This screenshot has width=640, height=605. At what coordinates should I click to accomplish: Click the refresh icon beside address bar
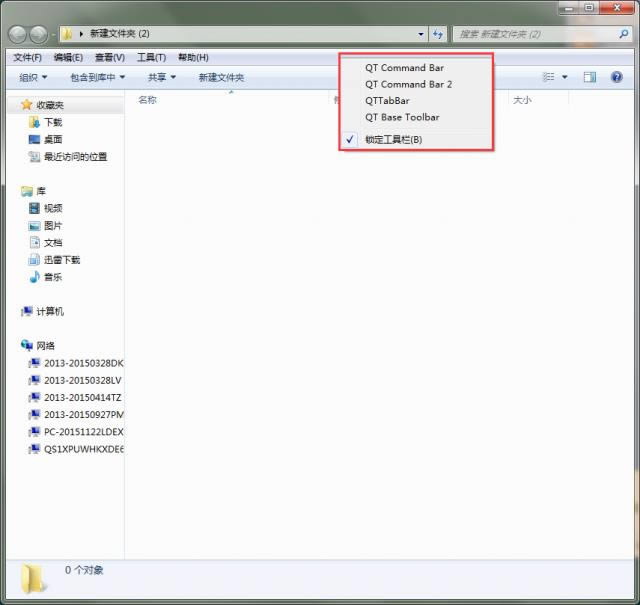tap(437, 34)
